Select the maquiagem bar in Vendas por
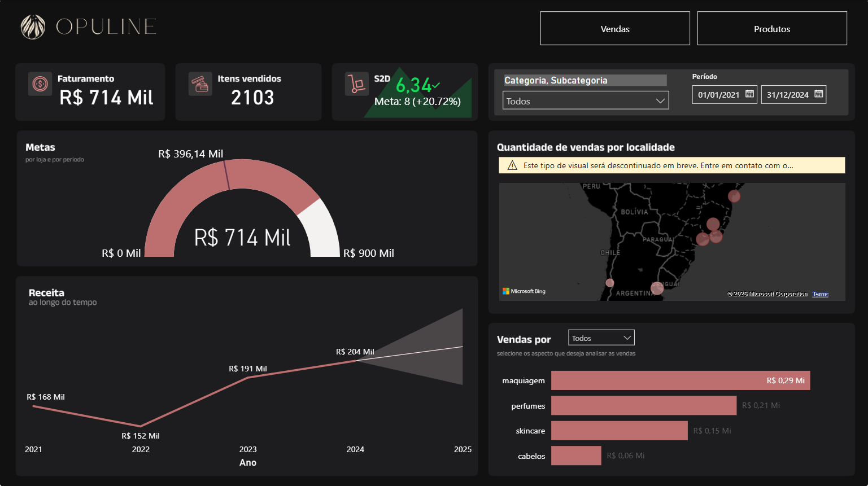Screen dimensions: 868x486 click(x=681, y=380)
